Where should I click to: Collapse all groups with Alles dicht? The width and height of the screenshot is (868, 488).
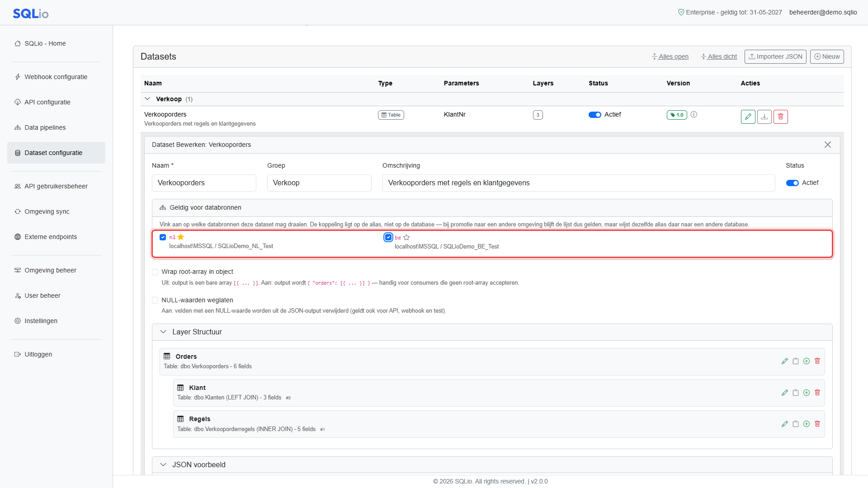(x=719, y=56)
